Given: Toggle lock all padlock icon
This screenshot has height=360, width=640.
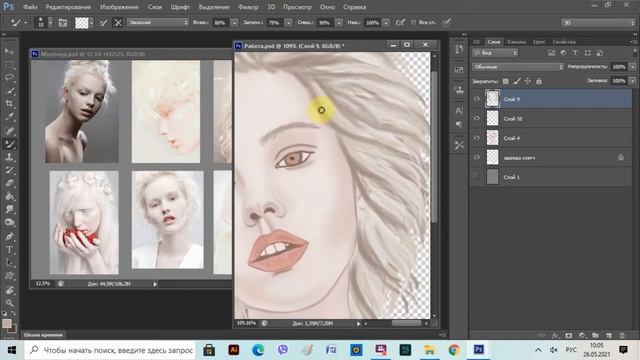Looking at the screenshot, I should click(x=539, y=81).
